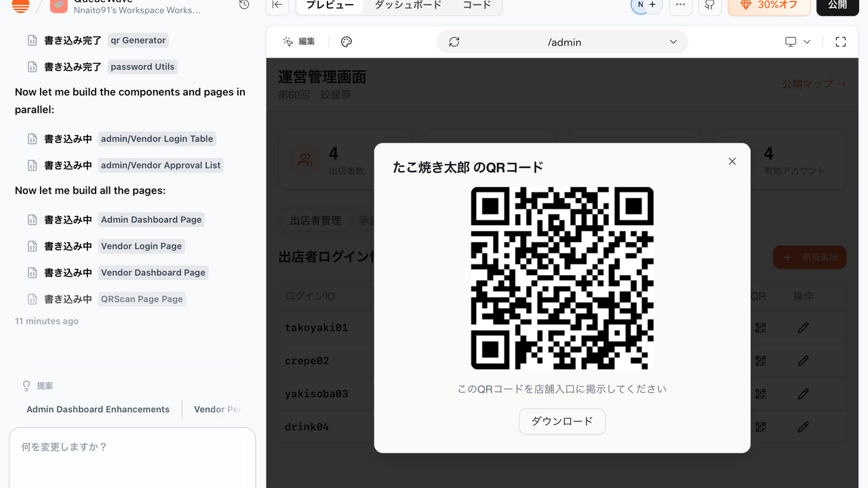
Task: Show the QR code for yakisoba03
Action: point(760,394)
